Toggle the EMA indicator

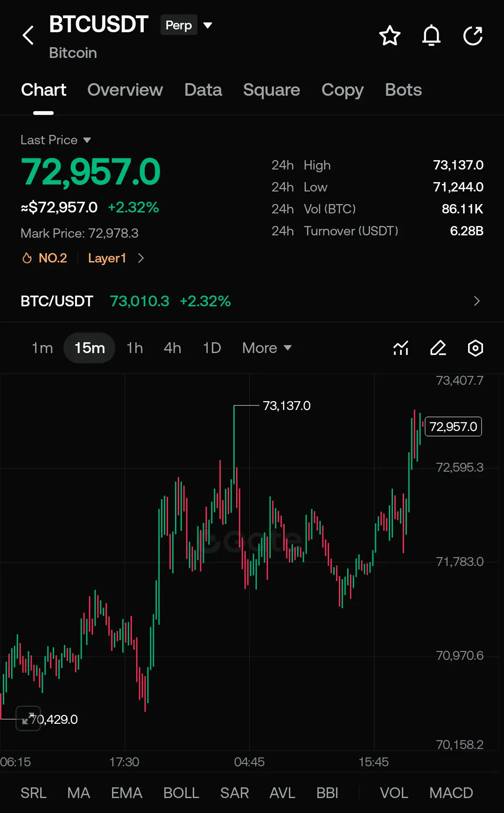click(126, 793)
